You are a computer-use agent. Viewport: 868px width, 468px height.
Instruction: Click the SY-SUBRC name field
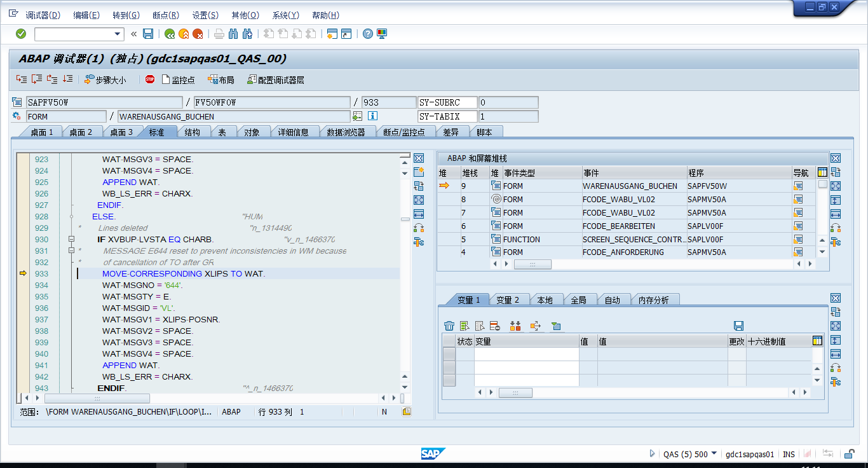tap(447, 102)
